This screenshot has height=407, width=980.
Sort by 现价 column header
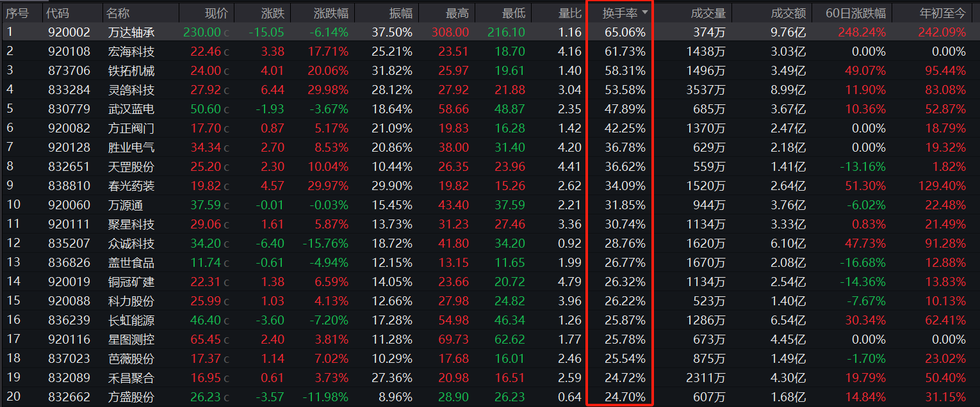(216, 13)
